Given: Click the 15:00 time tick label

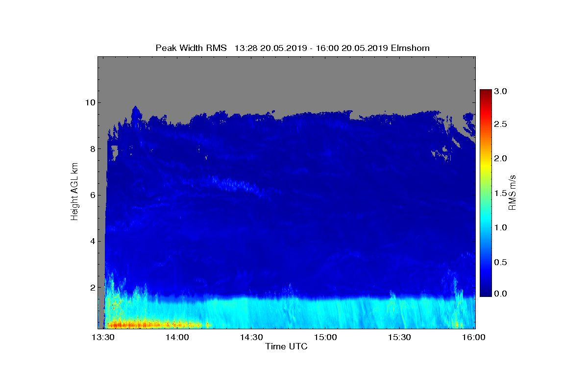Looking at the screenshot, I should (x=325, y=338).
